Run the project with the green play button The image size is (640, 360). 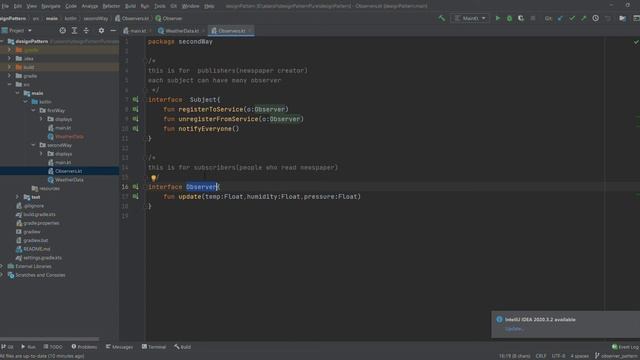498,18
